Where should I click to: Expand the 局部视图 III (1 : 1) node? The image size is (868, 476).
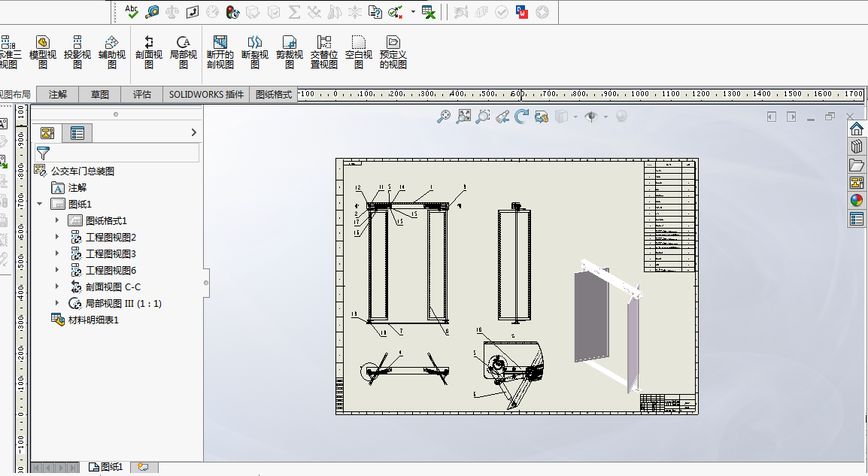click(x=56, y=303)
